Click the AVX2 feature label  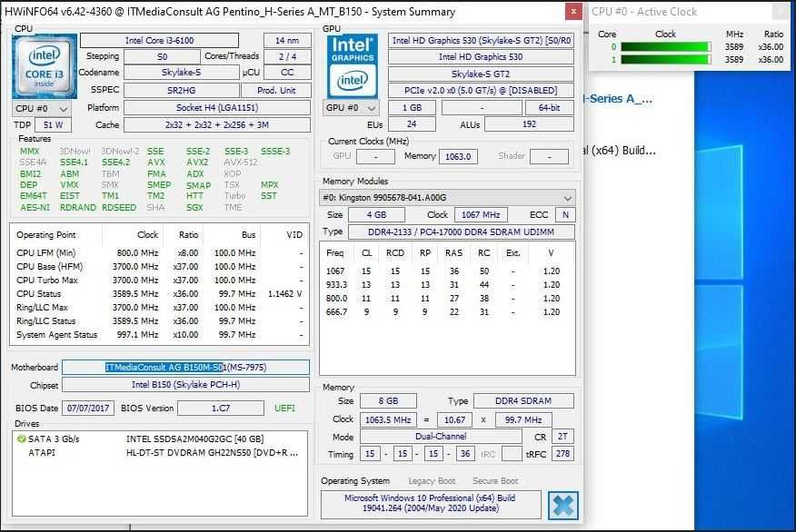coord(197,163)
